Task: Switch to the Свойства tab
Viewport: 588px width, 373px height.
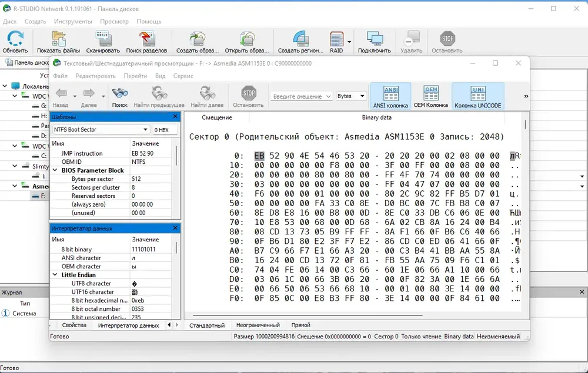Action: pyautogui.click(x=74, y=325)
